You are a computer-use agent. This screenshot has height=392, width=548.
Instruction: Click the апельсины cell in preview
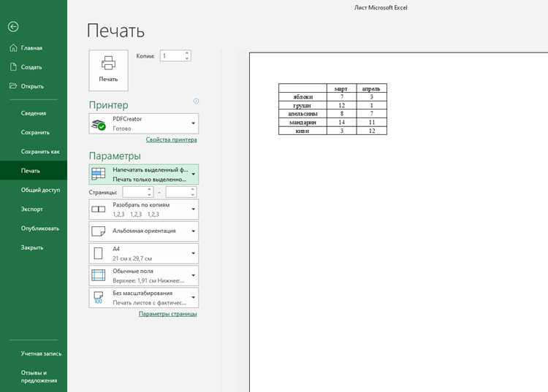[302, 114]
